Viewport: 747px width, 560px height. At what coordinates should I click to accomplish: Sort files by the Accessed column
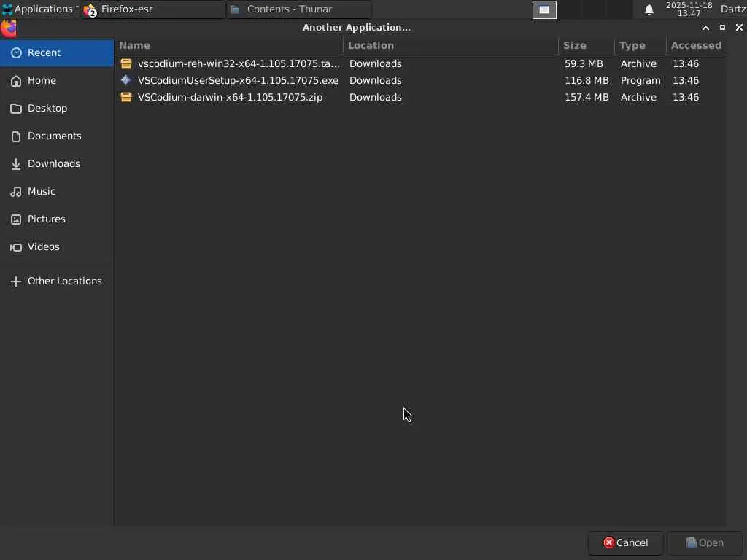pos(696,46)
